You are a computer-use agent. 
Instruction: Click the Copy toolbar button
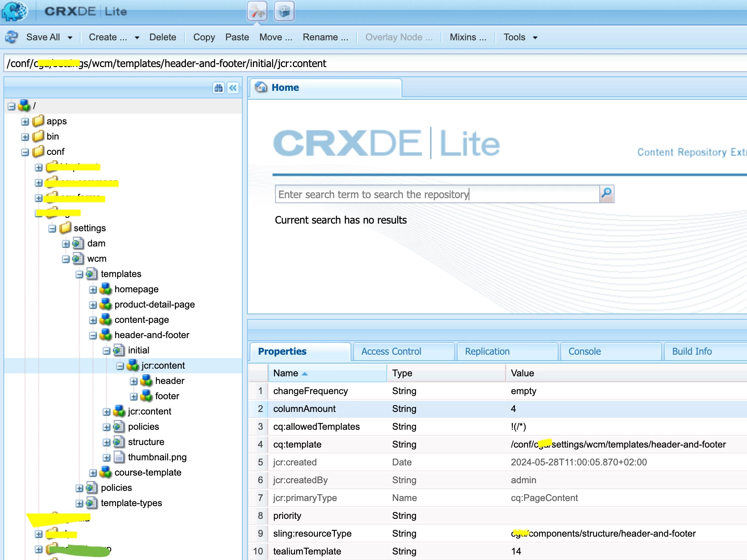coord(204,37)
